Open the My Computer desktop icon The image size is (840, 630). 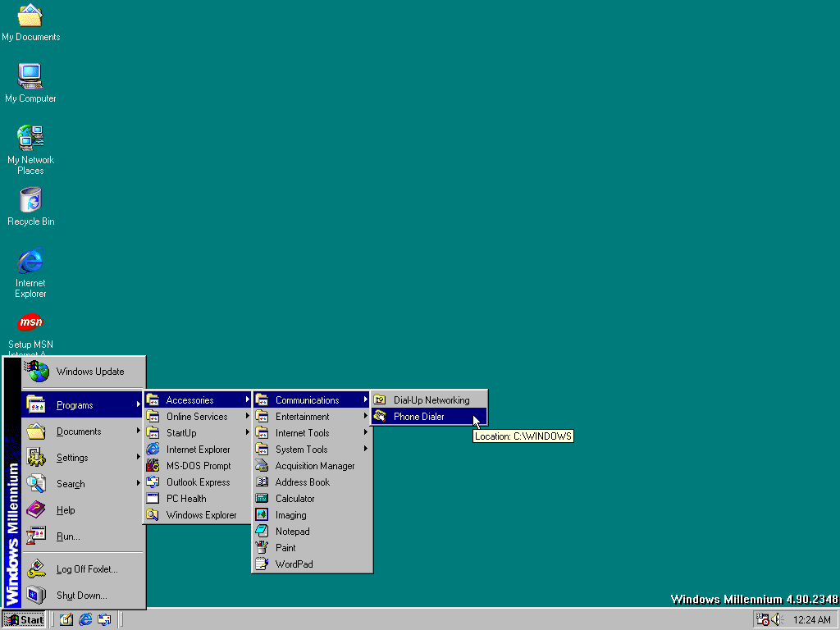point(30,77)
